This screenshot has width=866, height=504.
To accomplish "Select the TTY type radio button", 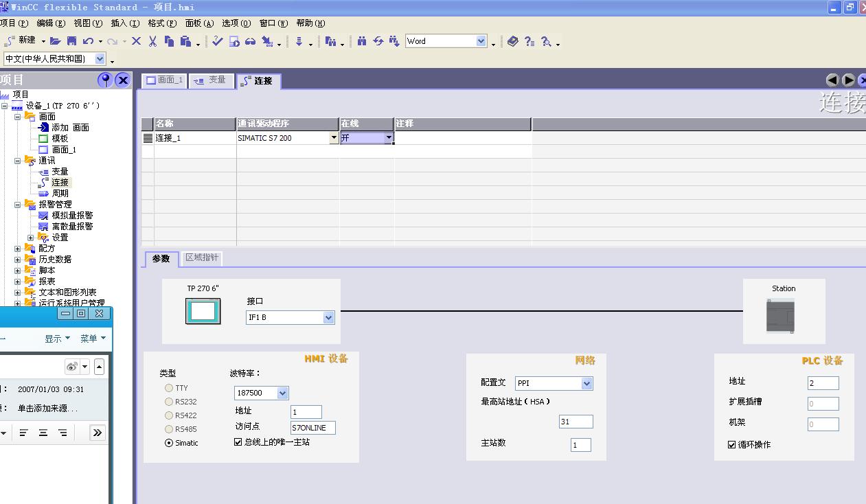I will tap(169, 388).
